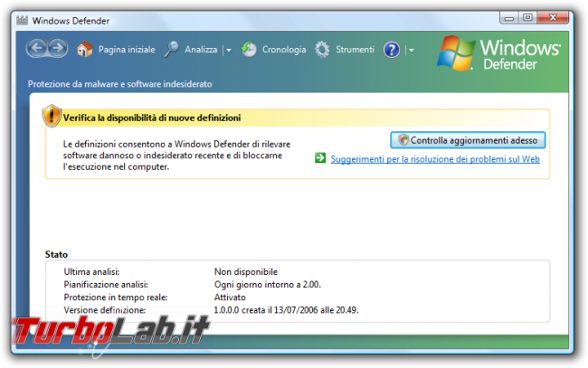The height and width of the screenshot is (368, 588).
Task: Open the Cronologia page
Action: [x=284, y=50]
